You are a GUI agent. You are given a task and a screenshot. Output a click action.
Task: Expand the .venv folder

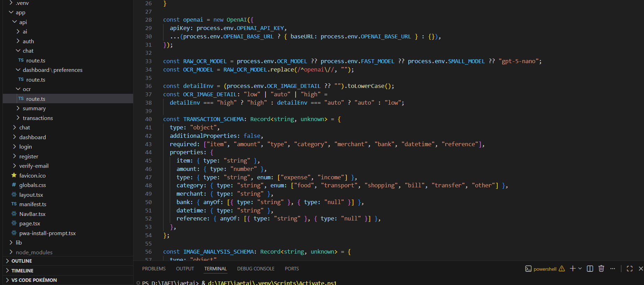[68, 3]
